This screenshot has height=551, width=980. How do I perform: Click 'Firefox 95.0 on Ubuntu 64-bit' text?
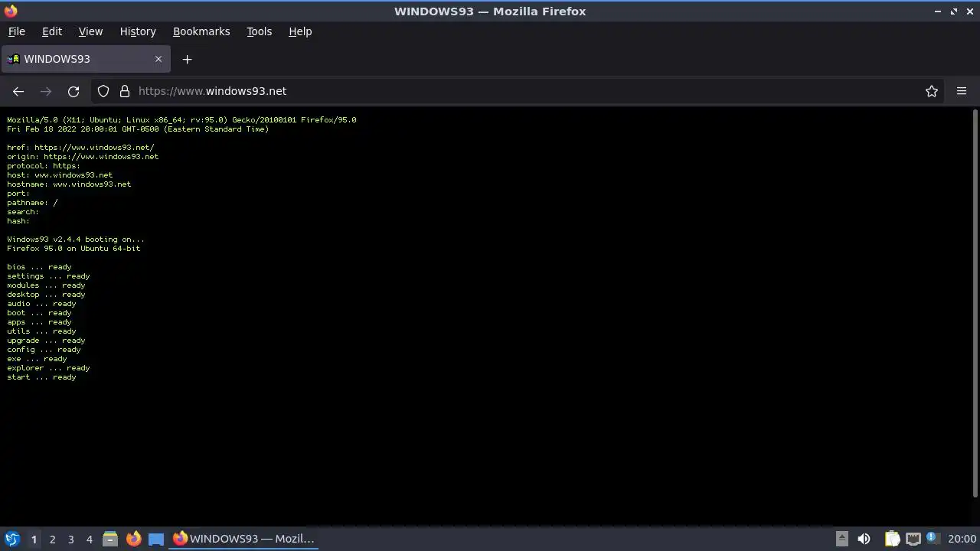73,249
